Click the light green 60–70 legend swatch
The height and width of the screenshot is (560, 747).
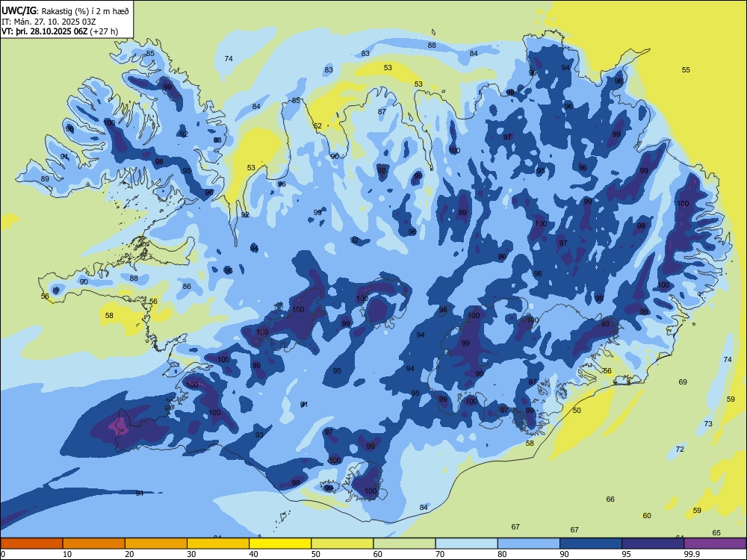coord(404,544)
